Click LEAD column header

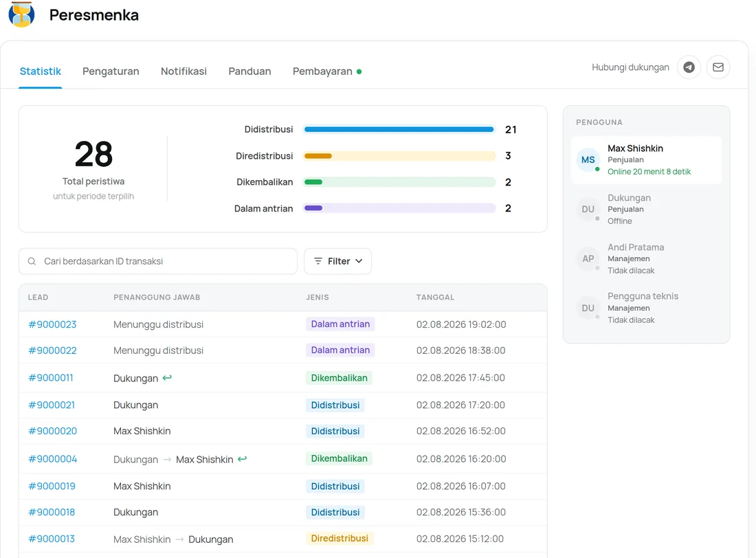(x=38, y=297)
